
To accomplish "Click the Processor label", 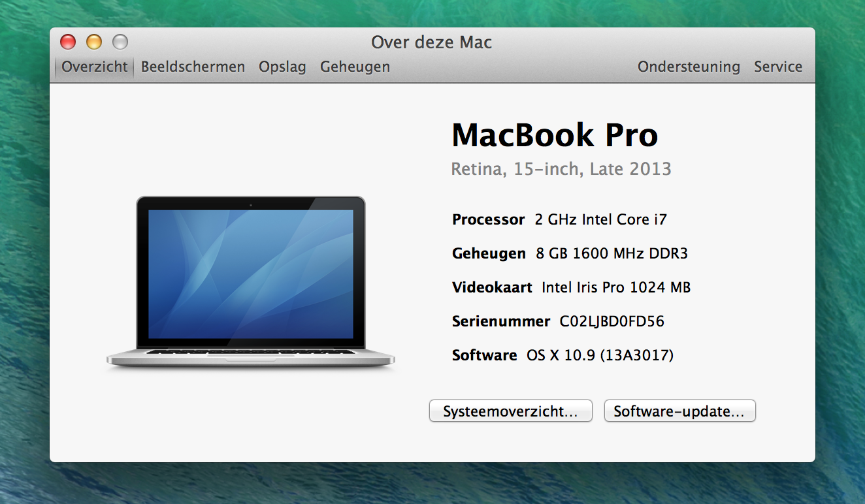I will click(x=488, y=219).
